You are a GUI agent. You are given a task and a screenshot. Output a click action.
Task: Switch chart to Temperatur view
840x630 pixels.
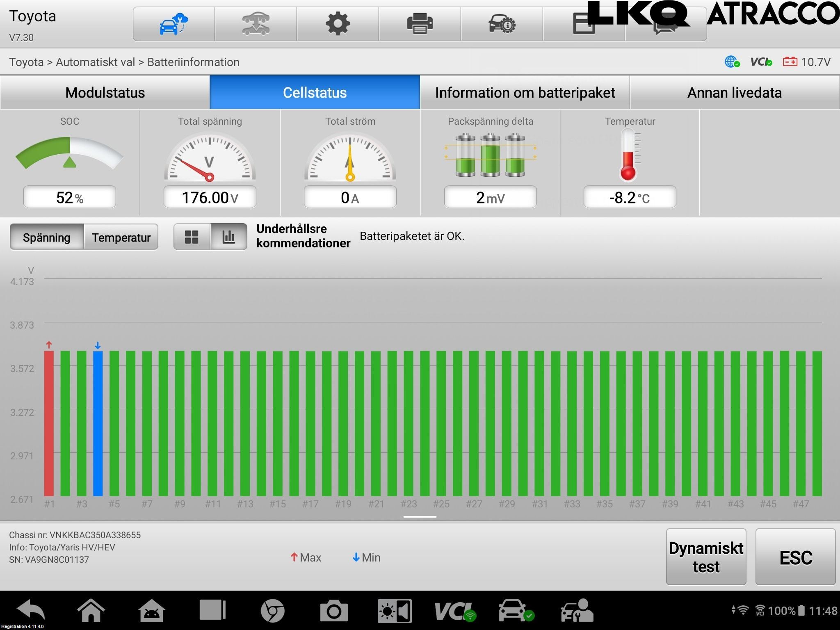(x=121, y=237)
